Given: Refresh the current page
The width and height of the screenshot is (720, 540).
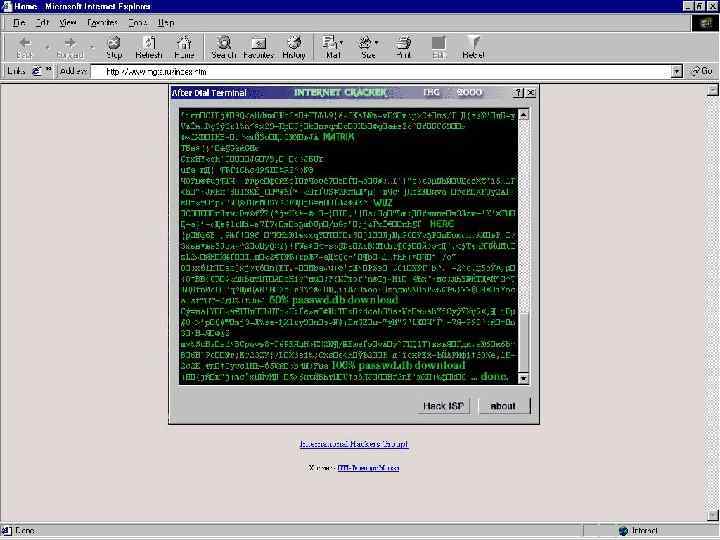Looking at the screenshot, I should 149,48.
